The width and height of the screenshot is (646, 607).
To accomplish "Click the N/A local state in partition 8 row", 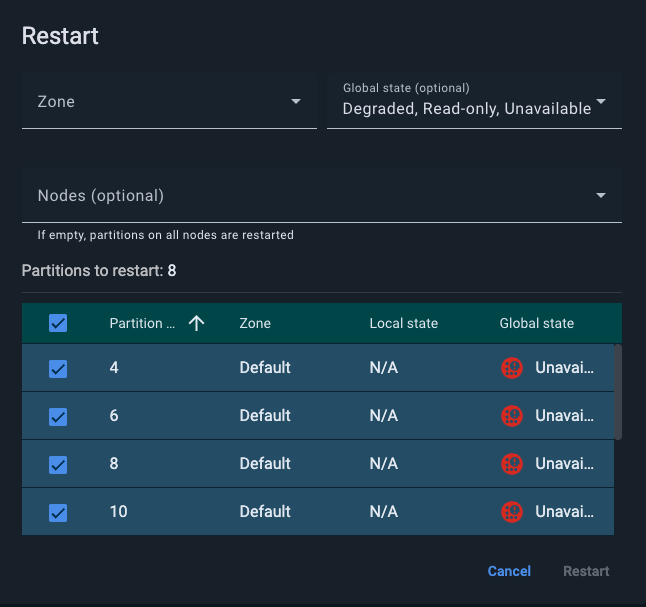I will 384,464.
